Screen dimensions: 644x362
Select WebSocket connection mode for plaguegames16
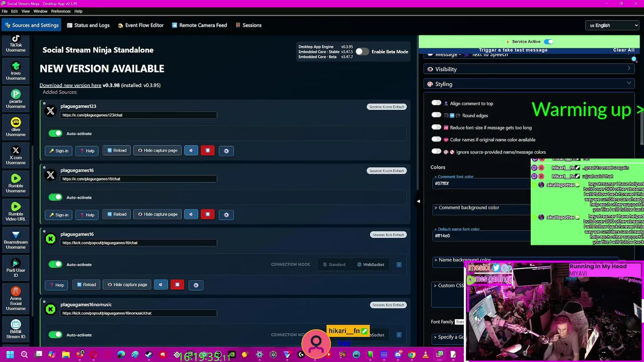371,264
